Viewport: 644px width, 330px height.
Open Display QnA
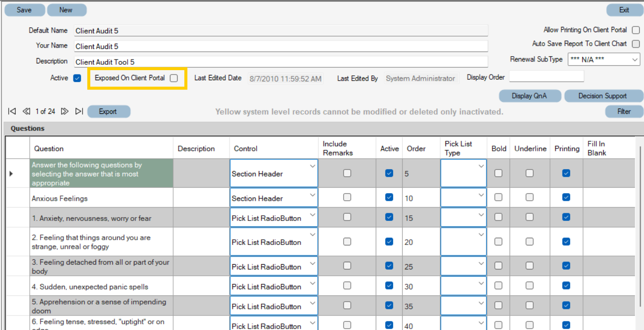[529, 96]
